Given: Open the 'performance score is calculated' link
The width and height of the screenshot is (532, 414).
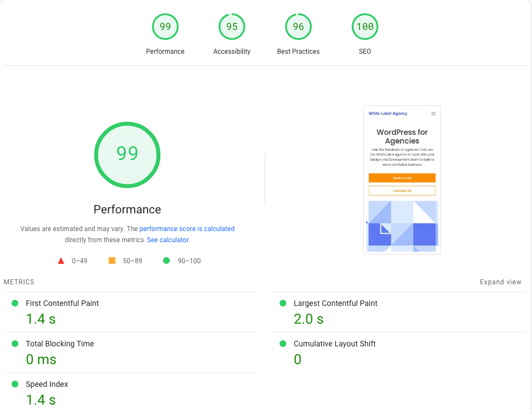Looking at the screenshot, I should [187, 229].
